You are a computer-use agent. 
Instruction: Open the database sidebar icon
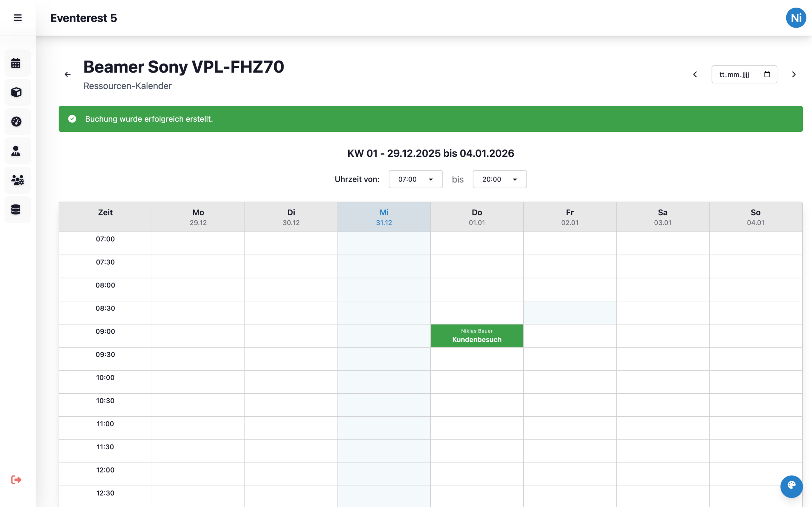(x=16, y=209)
